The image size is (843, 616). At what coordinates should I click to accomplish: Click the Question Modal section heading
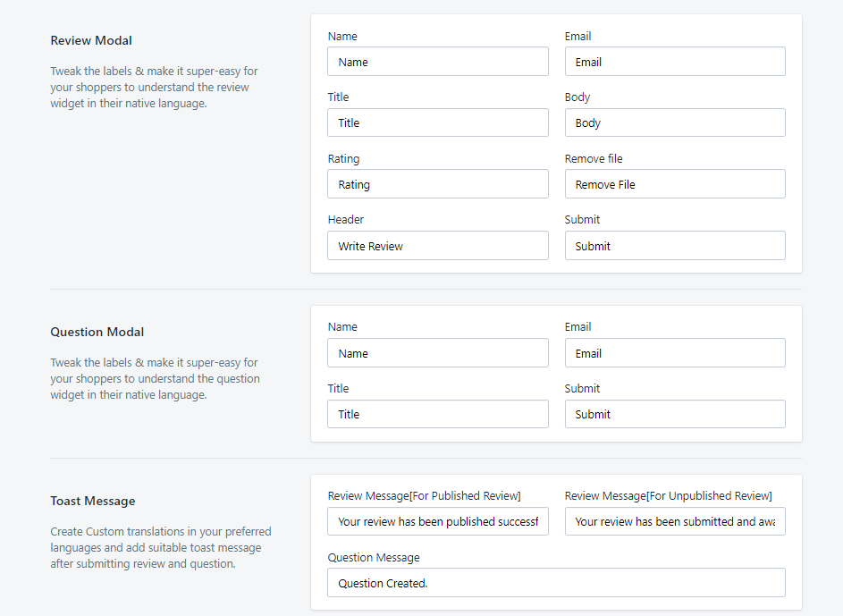97,332
